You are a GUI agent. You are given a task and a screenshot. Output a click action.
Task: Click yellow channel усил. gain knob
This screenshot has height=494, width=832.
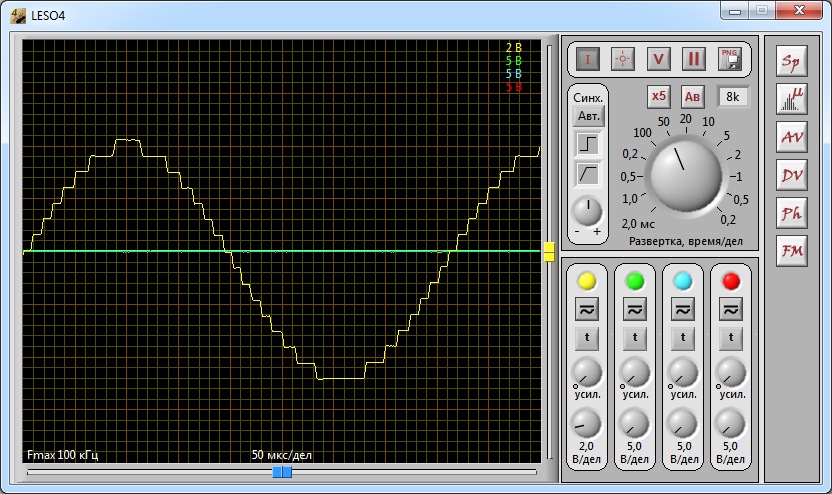click(x=587, y=373)
